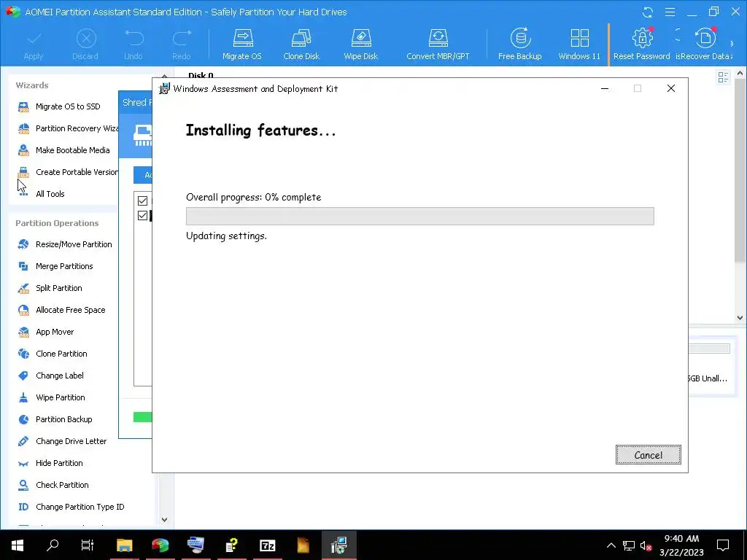Click the green progress bar in Shred dialog
The height and width of the screenshot is (560, 747).
[x=142, y=417]
